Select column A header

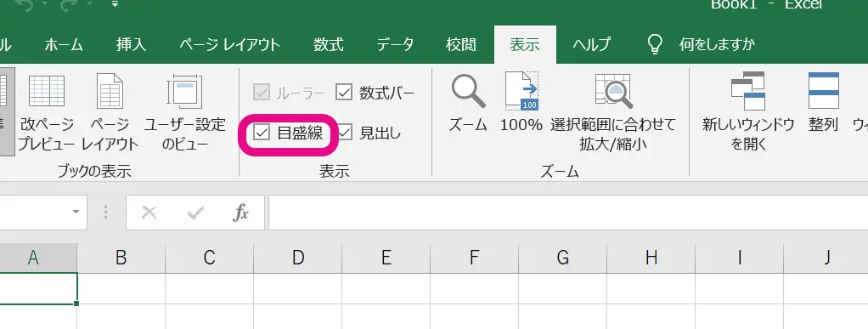38,258
